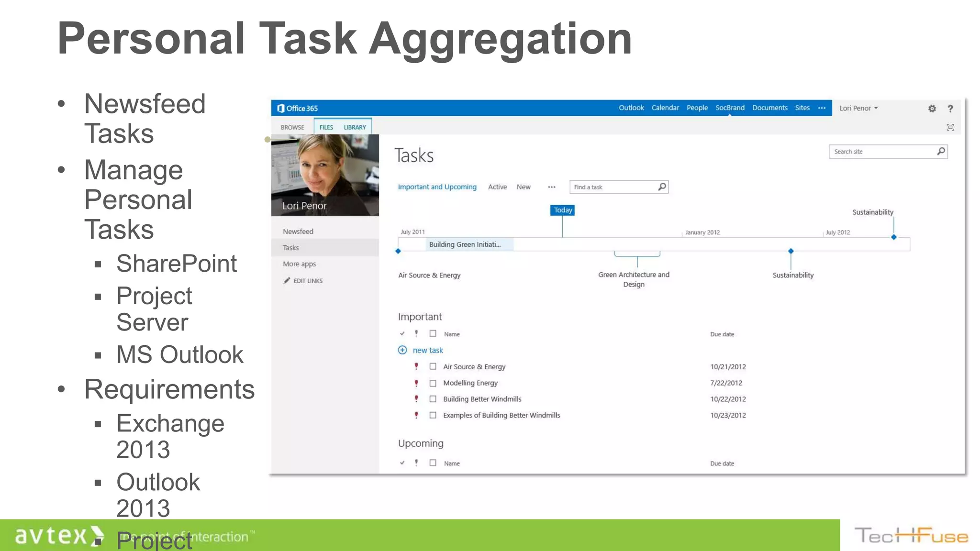This screenshot has width=980, height=551.
Task: Open the Building Better Windmills task name
Action: pyautogui.click(x=482, y=399)
